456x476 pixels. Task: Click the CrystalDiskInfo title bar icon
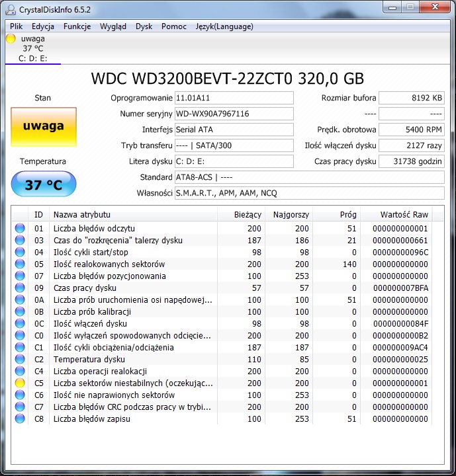[x=11, y=10]
